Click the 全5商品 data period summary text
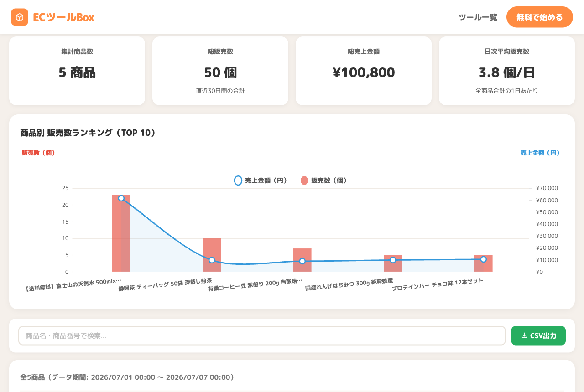The image size is (584, 392). pos(127,377)
